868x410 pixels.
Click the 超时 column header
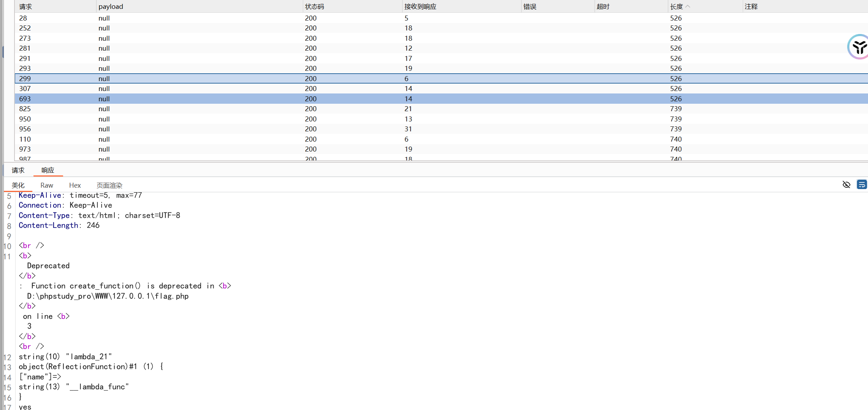point(603,6)
